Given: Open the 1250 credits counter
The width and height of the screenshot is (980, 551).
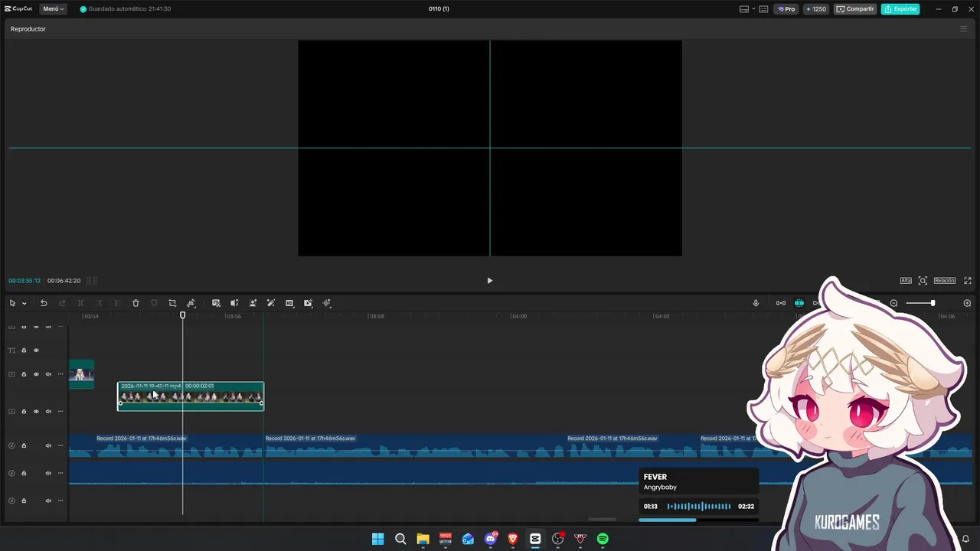Looking at the screenshot, I should coord(816,9).
